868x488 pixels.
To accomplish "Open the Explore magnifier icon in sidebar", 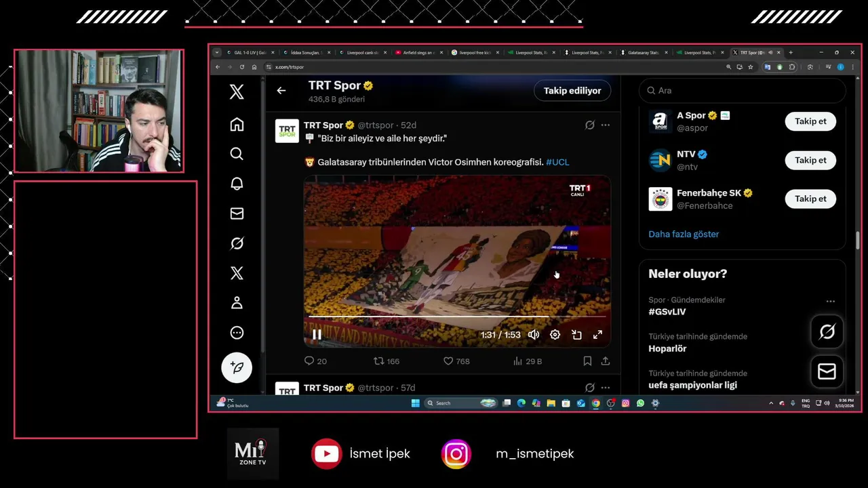I will coord(237,155).
